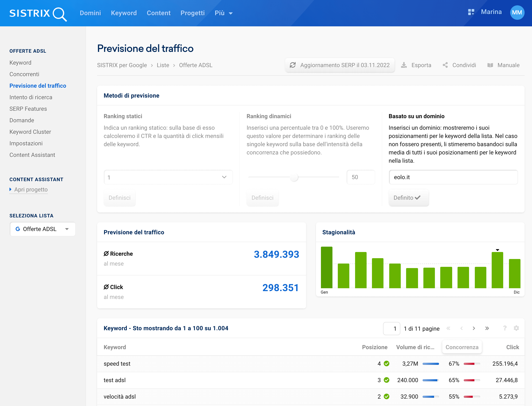This screenshot has width=532, height=406.
Task: Click the Condividi share icon
Action: coord(445,65)
